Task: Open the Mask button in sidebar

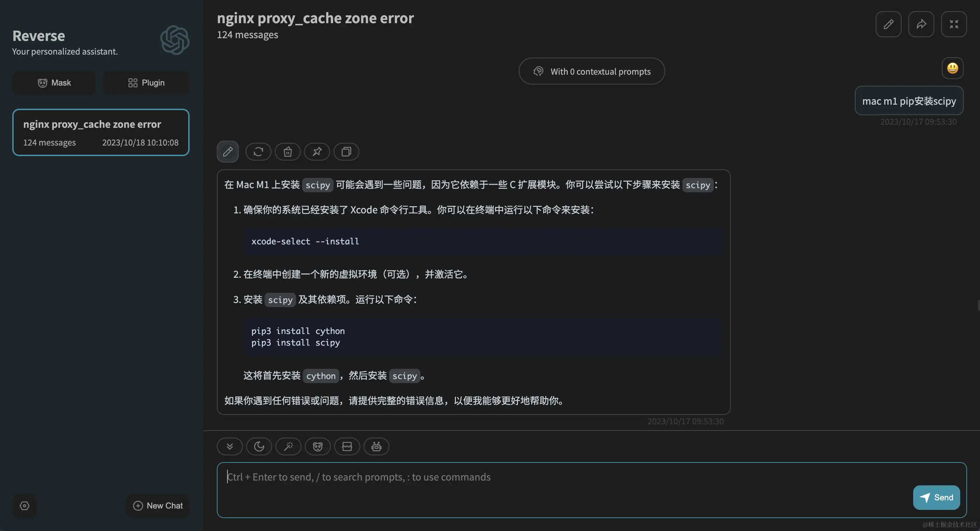Action: (54, 83)
